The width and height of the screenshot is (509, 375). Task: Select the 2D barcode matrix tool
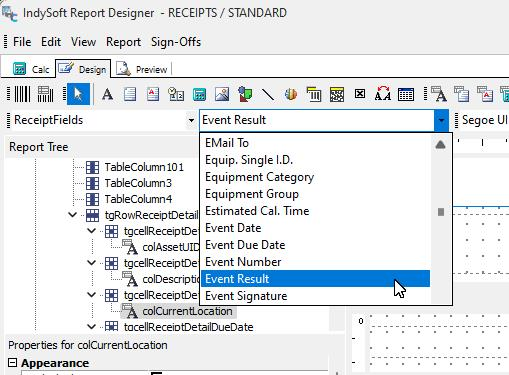337,94
